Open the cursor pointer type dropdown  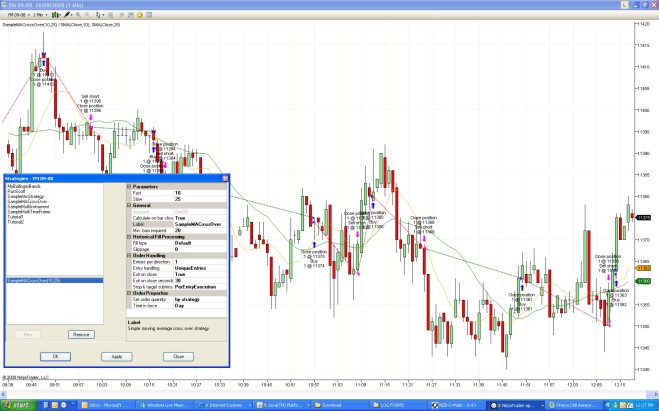click(99, 15)
